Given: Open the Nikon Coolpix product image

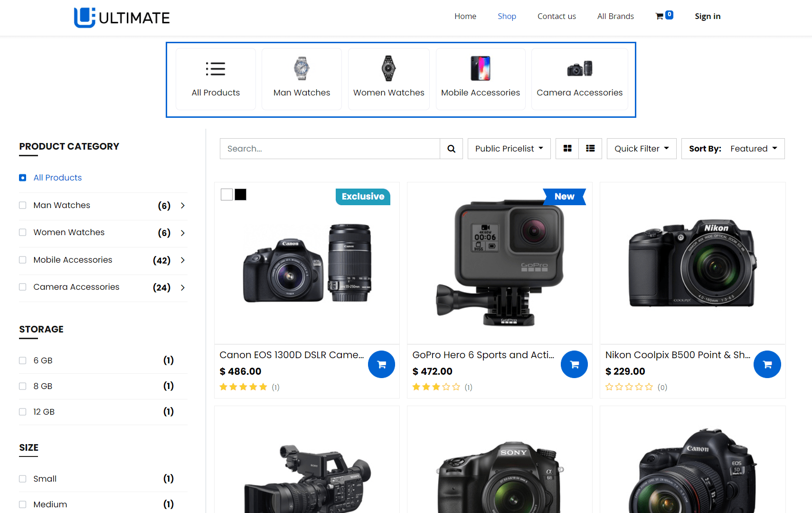Looking at the screenshot, I should pyautogui.click(x=692, y=263).
